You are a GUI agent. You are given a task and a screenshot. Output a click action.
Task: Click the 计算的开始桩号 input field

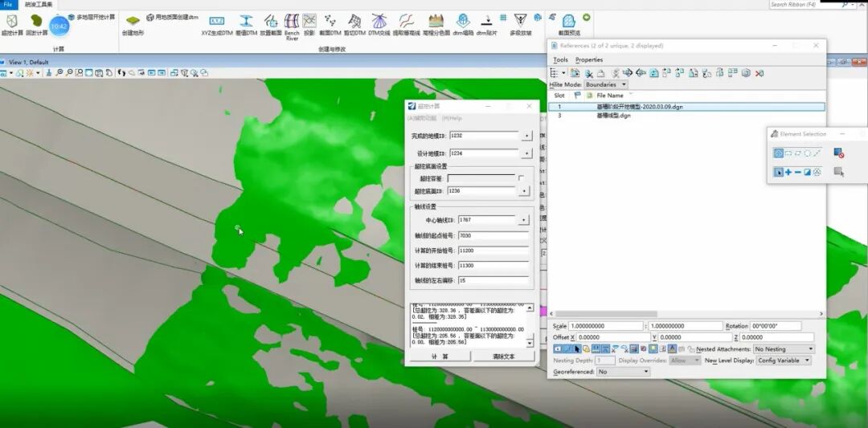click(493, 251)
